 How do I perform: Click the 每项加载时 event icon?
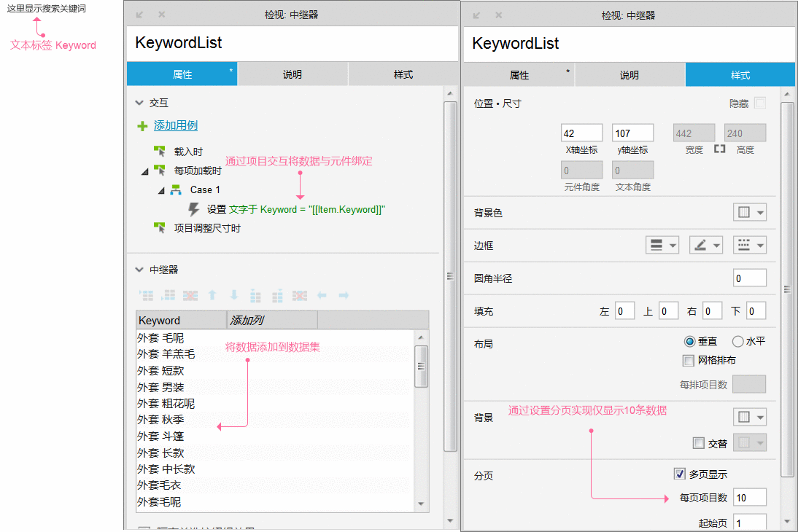[x=160, y=171]
